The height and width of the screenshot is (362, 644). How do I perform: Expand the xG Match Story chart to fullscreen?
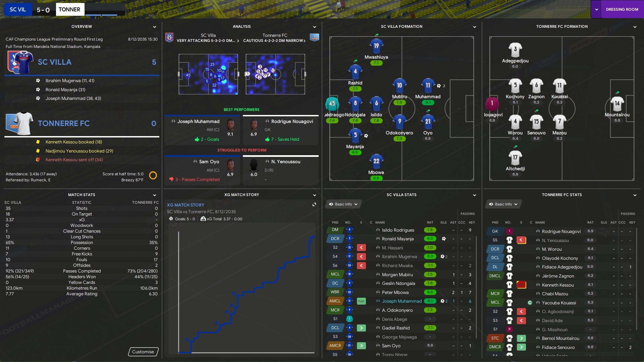tap(314, 204)
